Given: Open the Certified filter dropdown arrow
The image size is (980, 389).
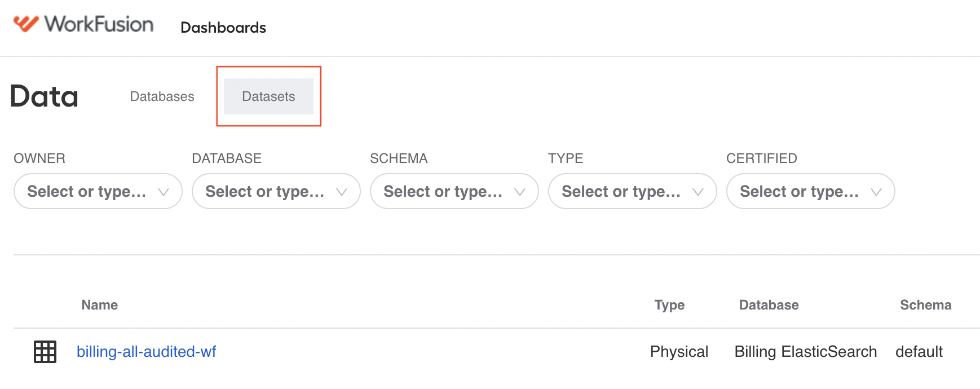Looking at the screenshot, I should pyautogui.click(x=876, y=192).
